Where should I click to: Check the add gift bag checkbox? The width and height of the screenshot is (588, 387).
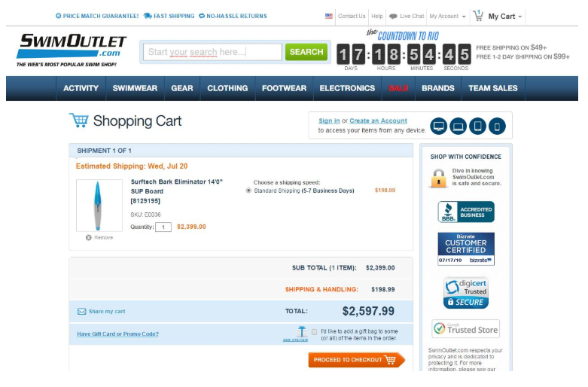(x=314, y=331)
